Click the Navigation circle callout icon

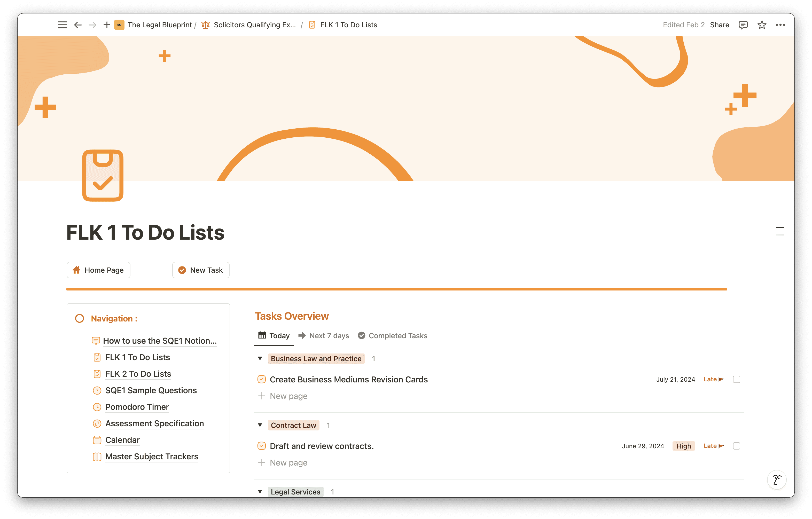click(x=80, y=318)
